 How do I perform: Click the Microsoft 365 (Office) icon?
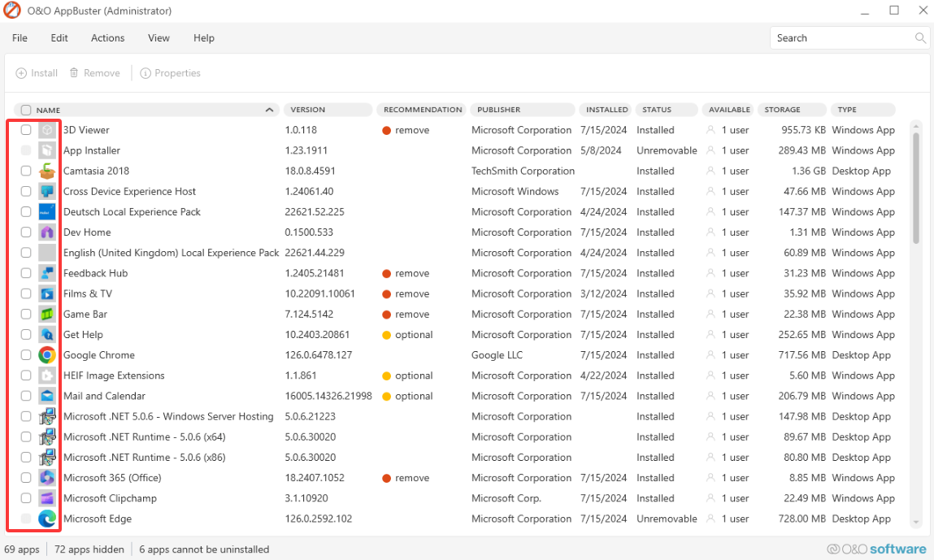coord(47,478)
